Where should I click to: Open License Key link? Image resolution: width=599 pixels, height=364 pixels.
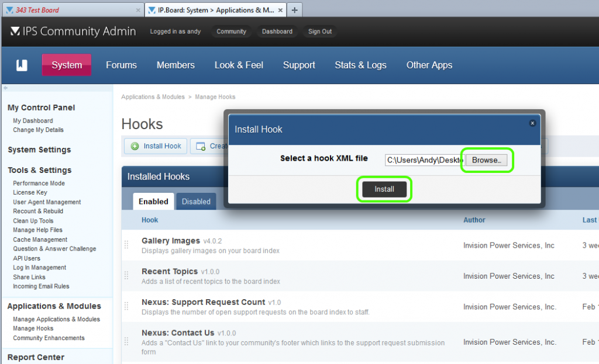[x=30, y=192]
